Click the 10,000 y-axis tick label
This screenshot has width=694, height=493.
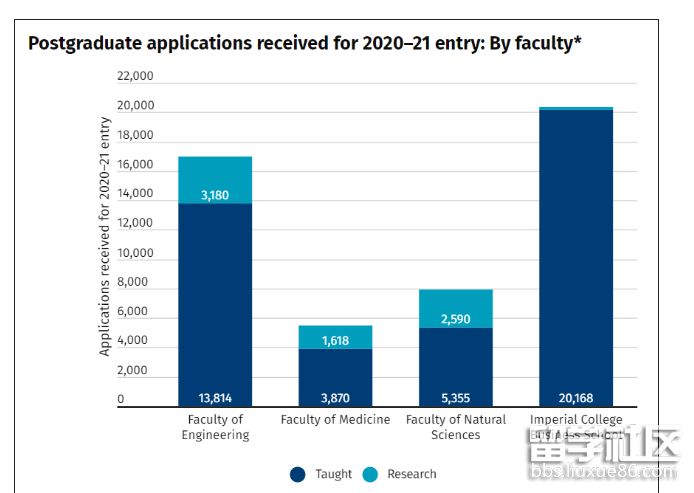[x=135, y=253]
